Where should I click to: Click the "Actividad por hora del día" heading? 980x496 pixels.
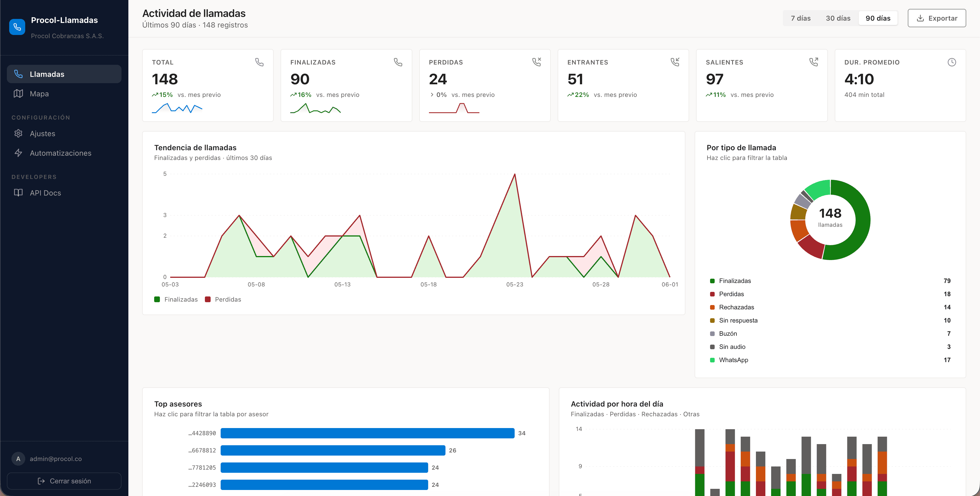pos(617,404)
